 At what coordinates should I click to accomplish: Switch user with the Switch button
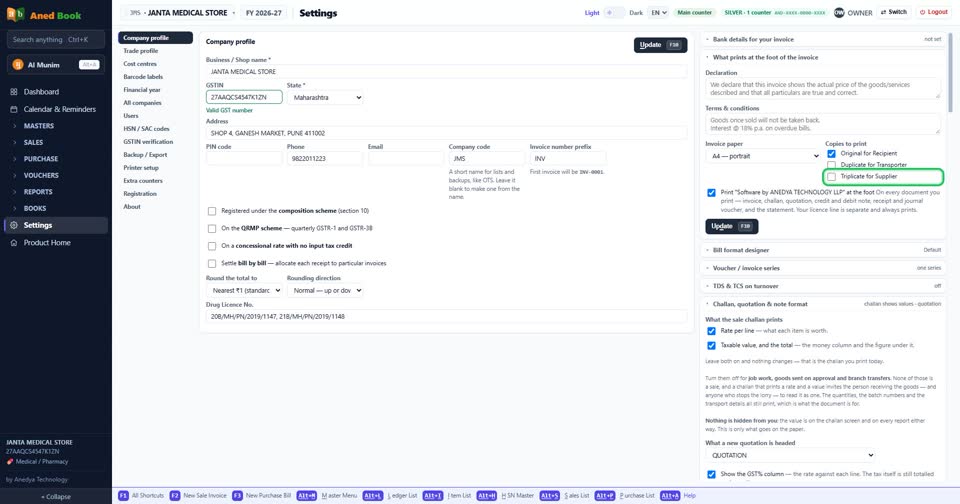pyautogui.click(x=893, y=12)
